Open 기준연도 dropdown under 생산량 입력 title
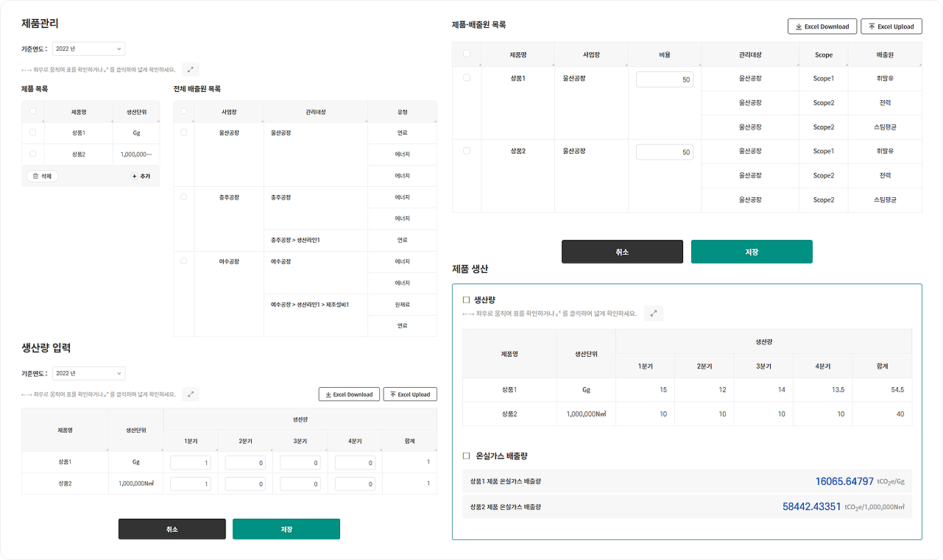The width and height of the screenshot is (943, 560). click(88, 373)
